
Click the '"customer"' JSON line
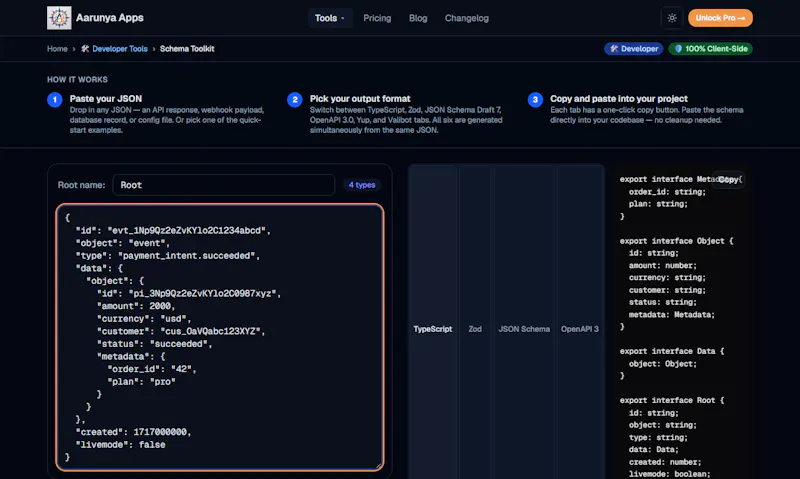[181, 331]
